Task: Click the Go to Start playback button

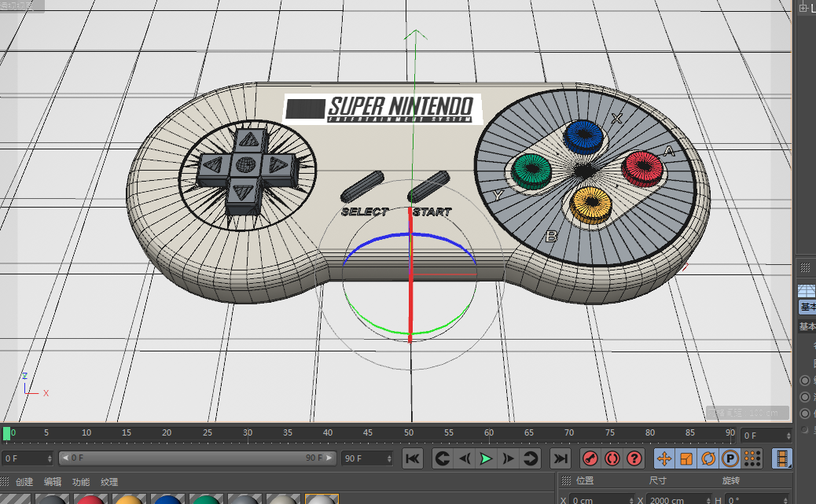Action: point(413,458)
